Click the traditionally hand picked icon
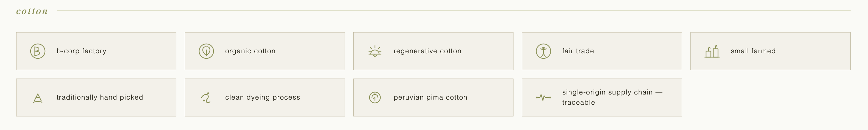The width and height of the screenshot is (868, 130). click(x=38, y=98)
